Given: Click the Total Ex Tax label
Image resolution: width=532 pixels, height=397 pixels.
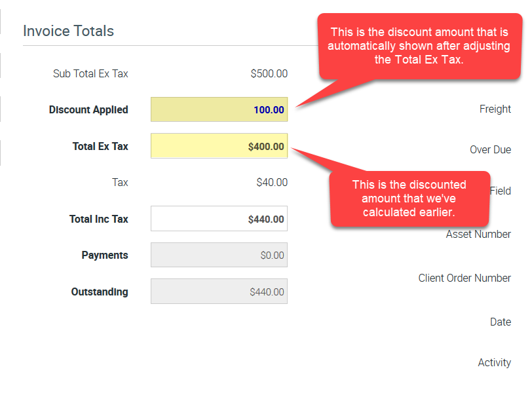Looking at the screenshot, I should coord(100,146).
